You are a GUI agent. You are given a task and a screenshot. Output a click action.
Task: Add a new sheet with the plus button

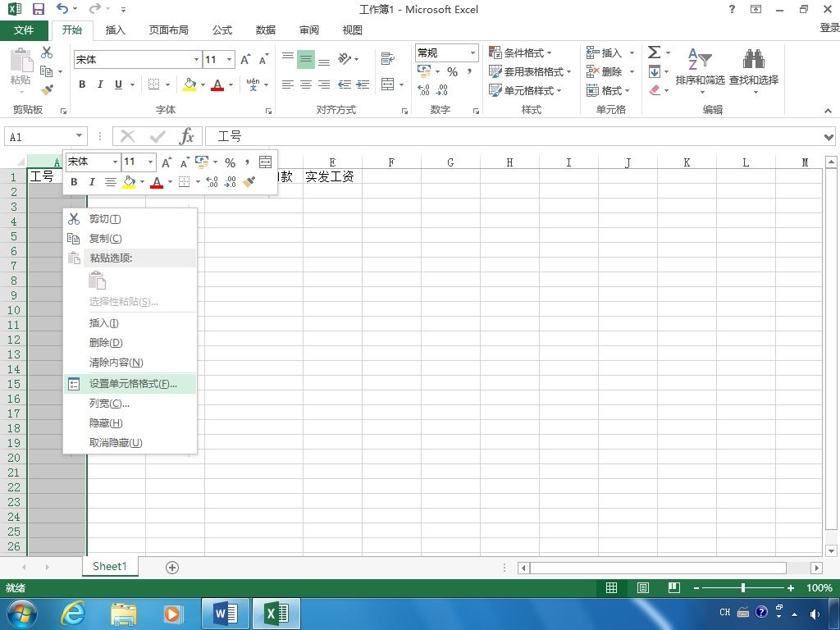(172, 568)
